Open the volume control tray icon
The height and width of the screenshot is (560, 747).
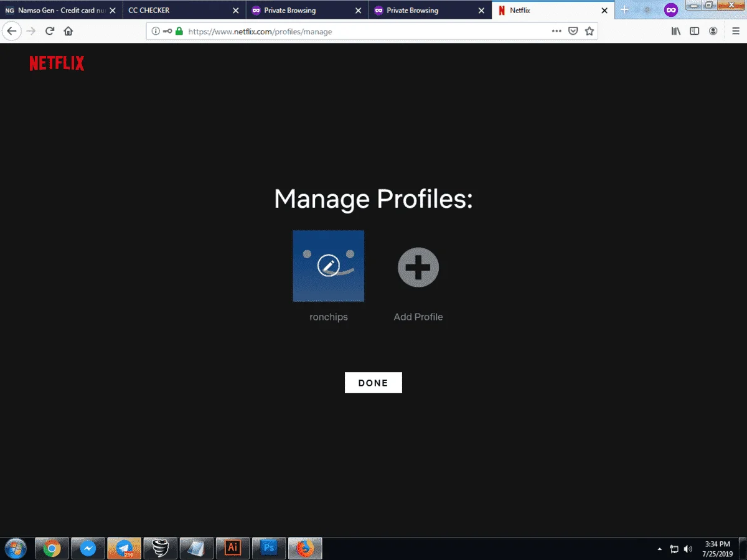tap(688, 549)
